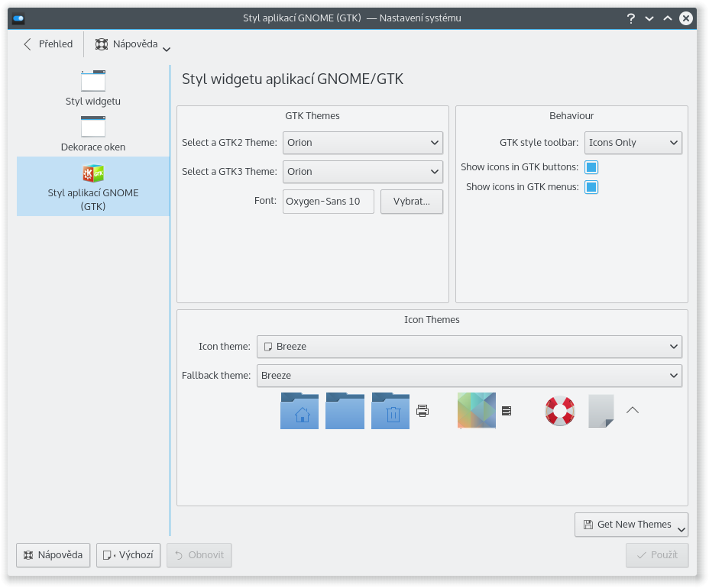
Task: Click the 'Styl widgetu aplikací GNOME/GTK' heading
Action: (x=293, y=79)
